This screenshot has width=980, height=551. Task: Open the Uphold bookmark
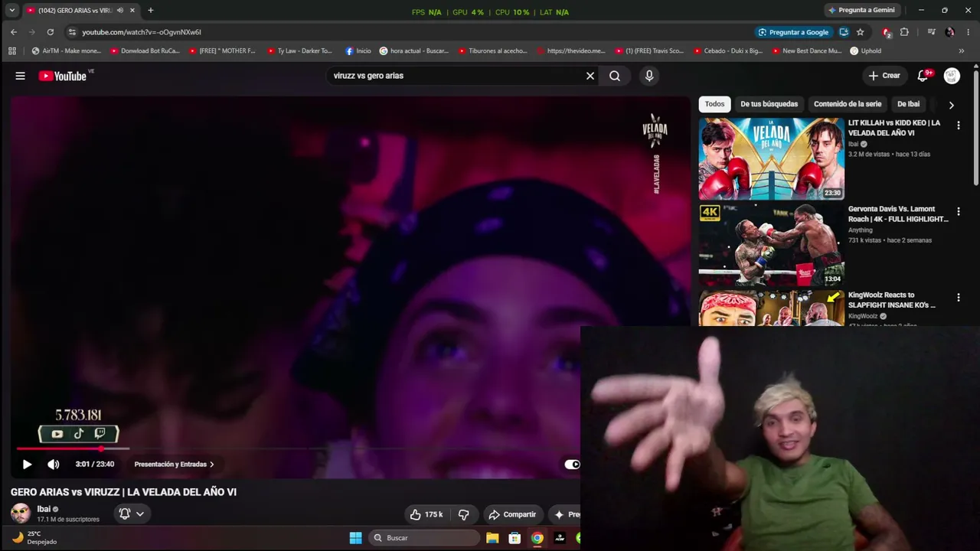click(x=866, y=51)
